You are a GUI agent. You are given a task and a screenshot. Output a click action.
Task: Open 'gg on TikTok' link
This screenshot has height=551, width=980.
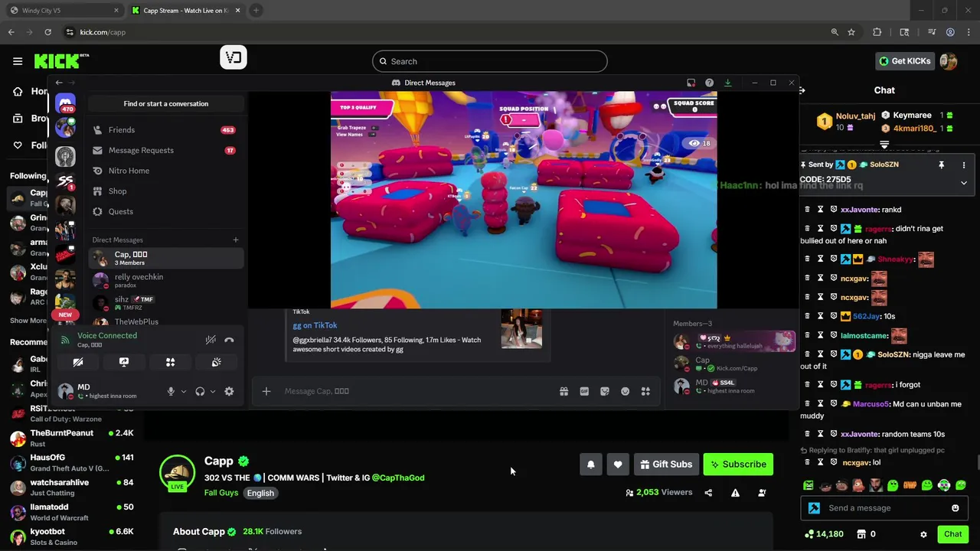tap(315, 325)
